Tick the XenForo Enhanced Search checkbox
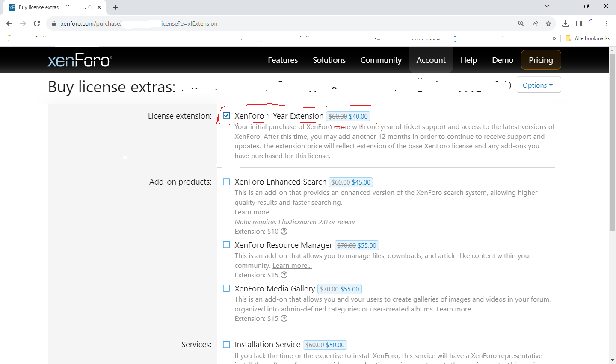The height and width of the screenshot is (364, 616). [226, 182]
